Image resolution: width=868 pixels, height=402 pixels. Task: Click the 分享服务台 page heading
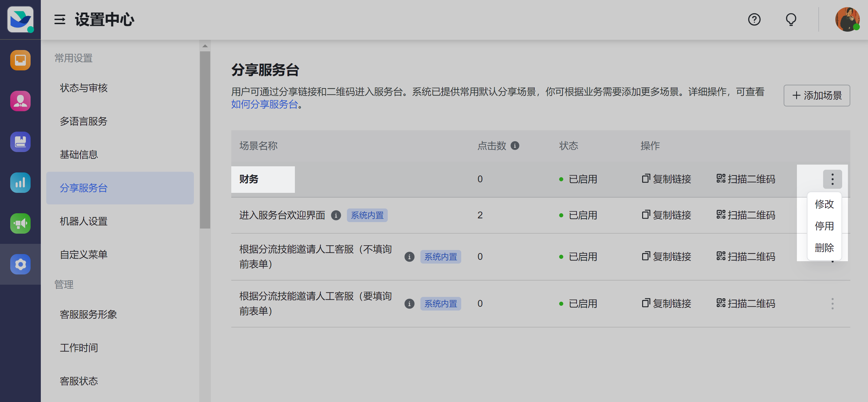click(265, 70)
